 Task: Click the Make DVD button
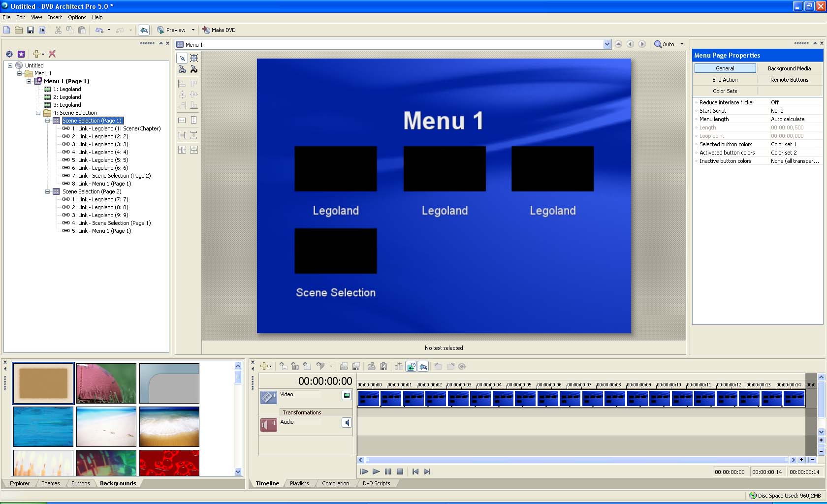(x=219, y=30)
